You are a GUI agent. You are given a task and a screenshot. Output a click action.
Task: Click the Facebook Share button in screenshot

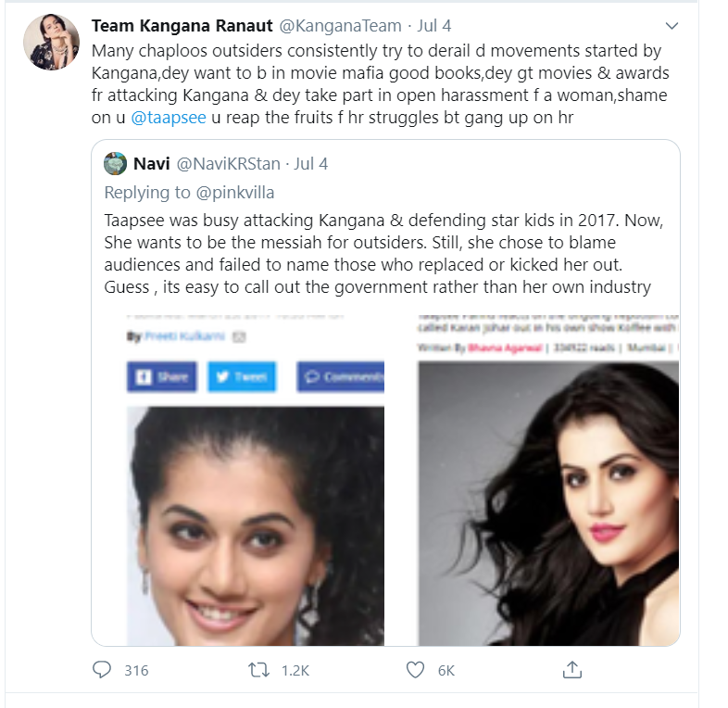(162, 377)
